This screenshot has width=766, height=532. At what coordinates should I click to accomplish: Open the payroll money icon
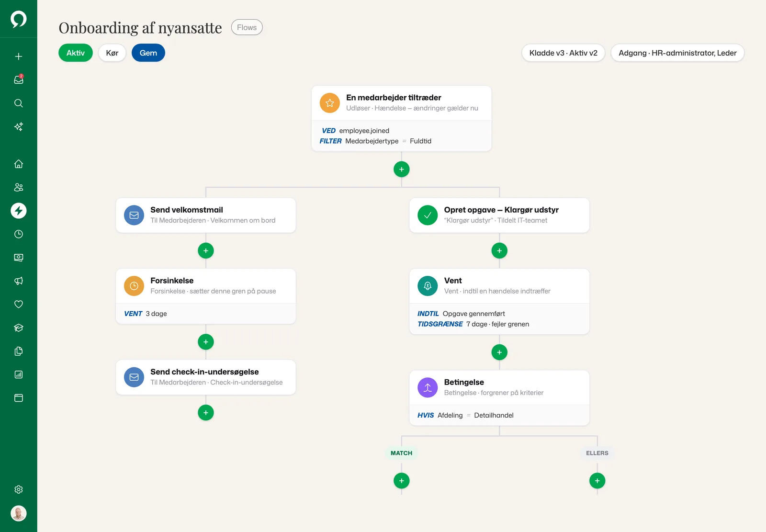19,258
